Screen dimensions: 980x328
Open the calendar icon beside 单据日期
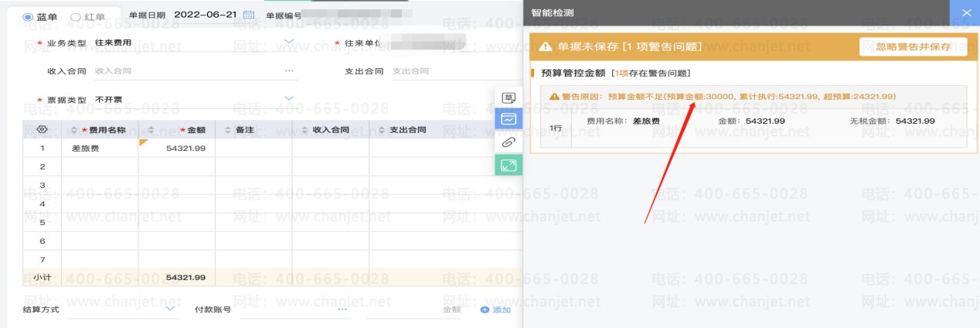coord(248,15)
